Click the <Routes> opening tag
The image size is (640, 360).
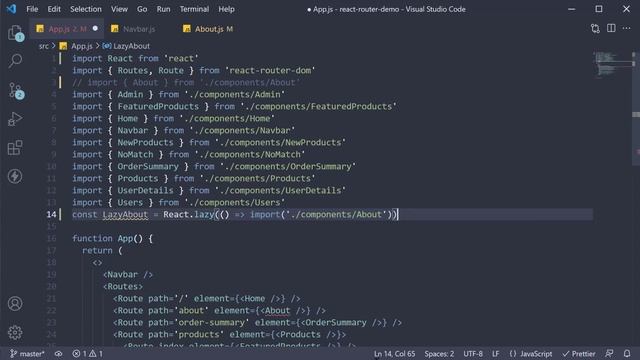(123, 287)
